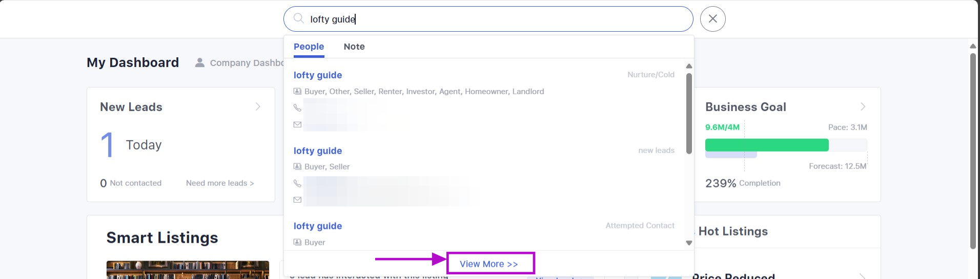Open the Smart Listings property thumbnail
This screenshot has height=279, width=980.
pyautogui.click(x=188, y=270)
